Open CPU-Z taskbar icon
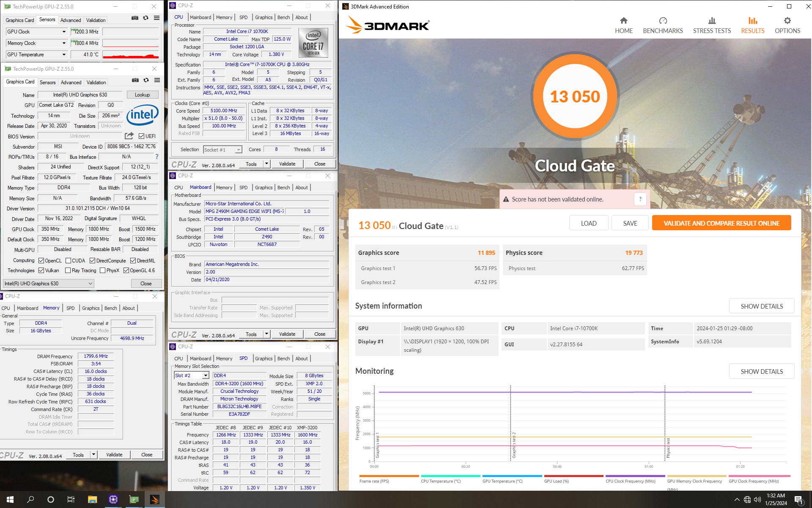Viewport: 812px width, 508px height. pos(113,500)
